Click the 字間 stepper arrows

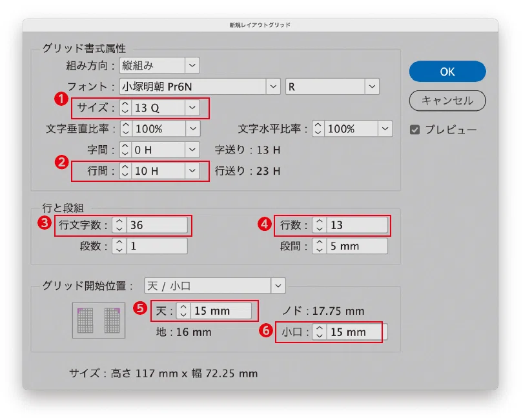(x=125, y=150)
